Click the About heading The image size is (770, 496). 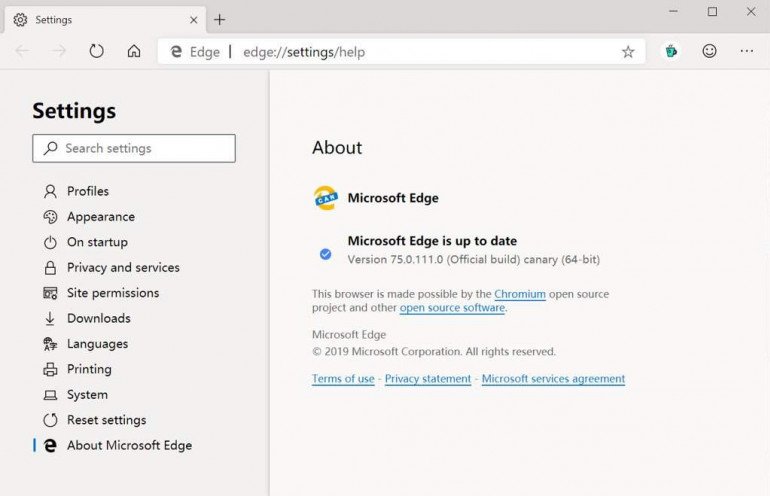click(337, 148)
